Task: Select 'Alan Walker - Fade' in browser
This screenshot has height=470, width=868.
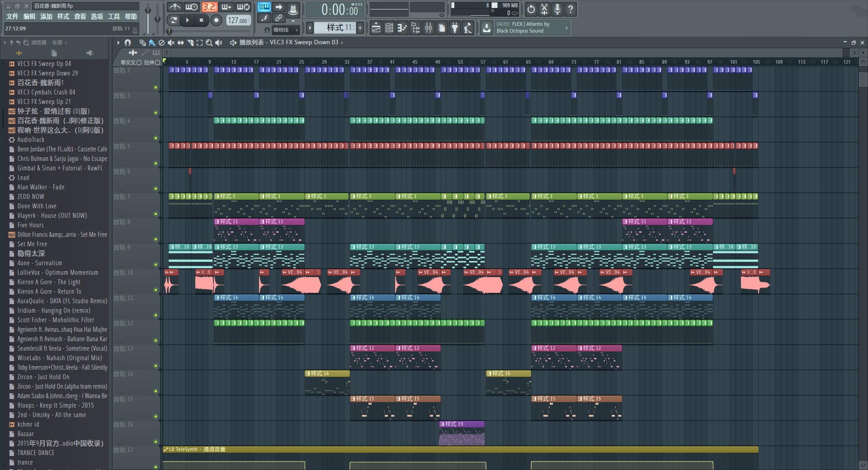Action: (x=41, y=187)
